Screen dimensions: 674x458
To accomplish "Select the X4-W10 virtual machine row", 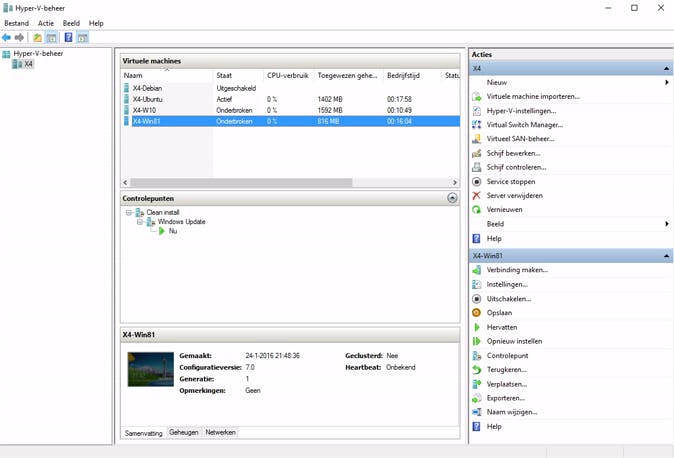I will (x=291, y=111).
